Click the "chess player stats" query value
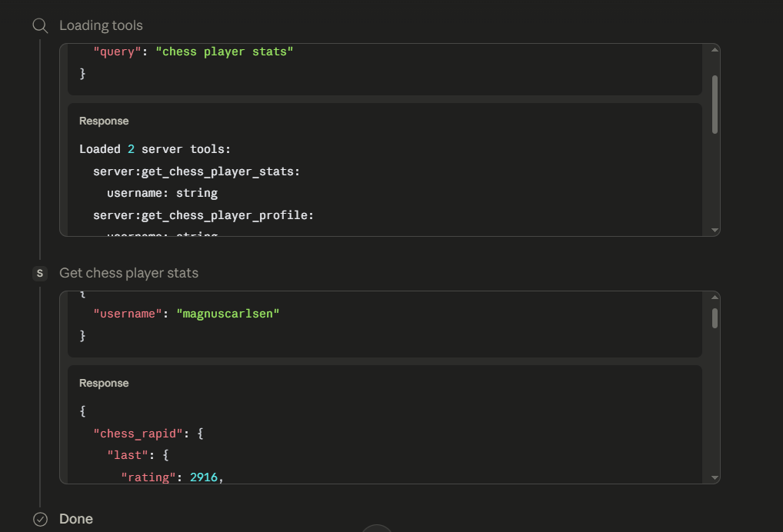Screen dimensions: 783x532 (225, 52)
